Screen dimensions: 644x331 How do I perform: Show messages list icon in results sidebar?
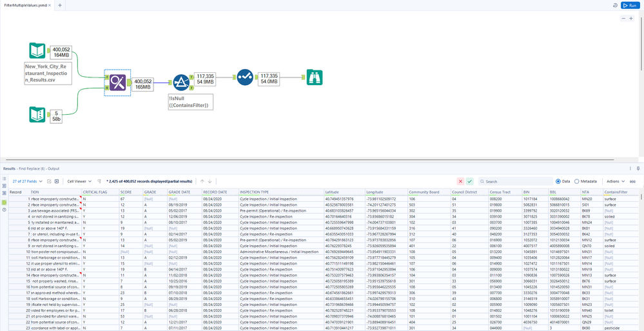(4, 179)
